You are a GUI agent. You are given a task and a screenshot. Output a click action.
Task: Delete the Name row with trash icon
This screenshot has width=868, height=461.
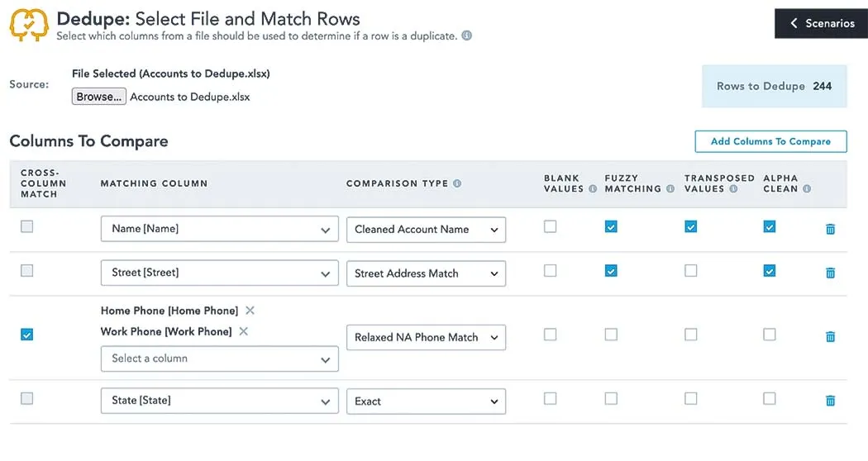[830, 229]
